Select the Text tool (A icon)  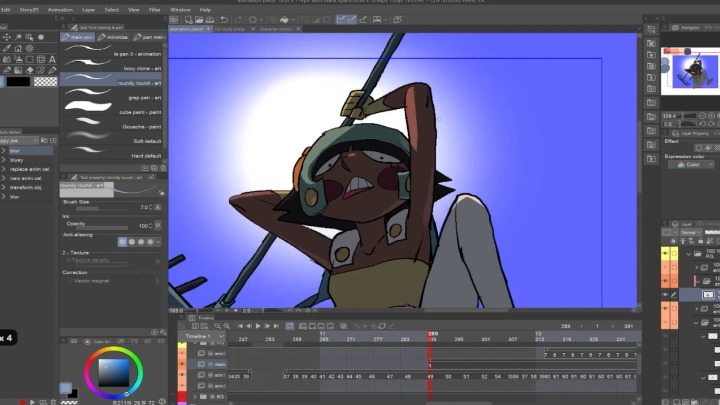tap(52, 59)
